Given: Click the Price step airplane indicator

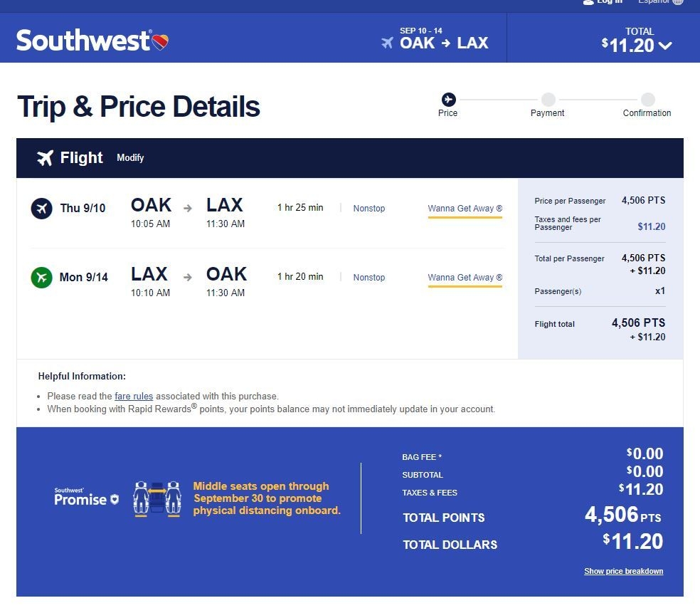Looking at the screenshot, I should click(x=449, y=99).
